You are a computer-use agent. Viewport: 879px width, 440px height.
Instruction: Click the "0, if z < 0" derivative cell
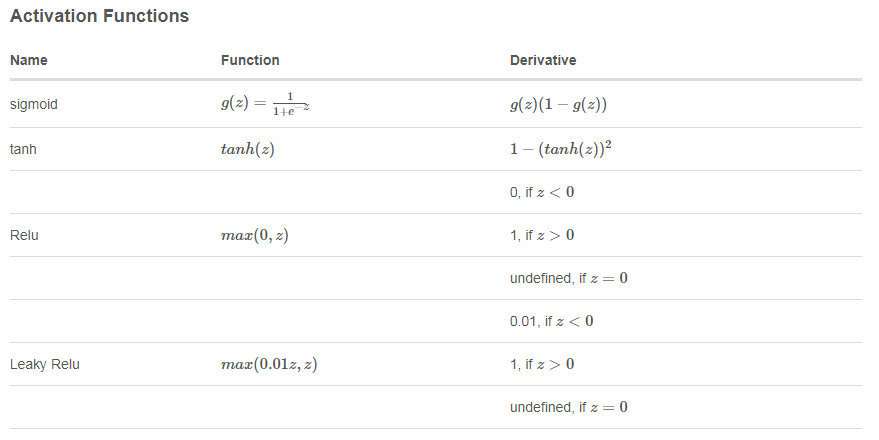[x=542, y=191]
